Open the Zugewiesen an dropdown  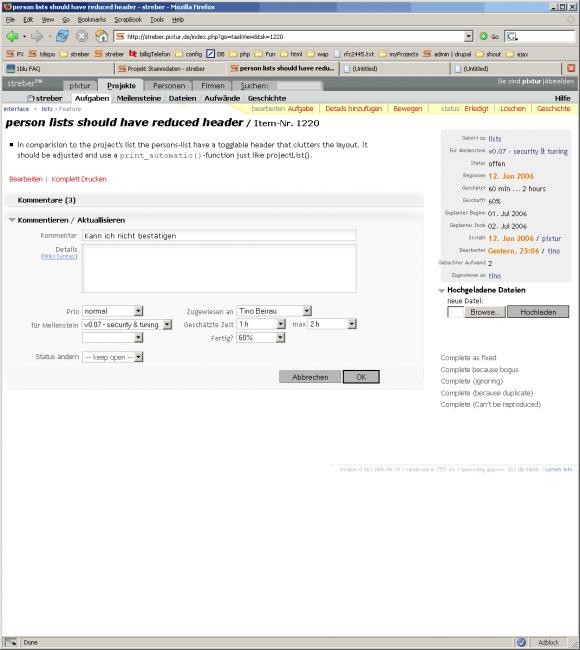pyautogui.click(x=274, y=311)
